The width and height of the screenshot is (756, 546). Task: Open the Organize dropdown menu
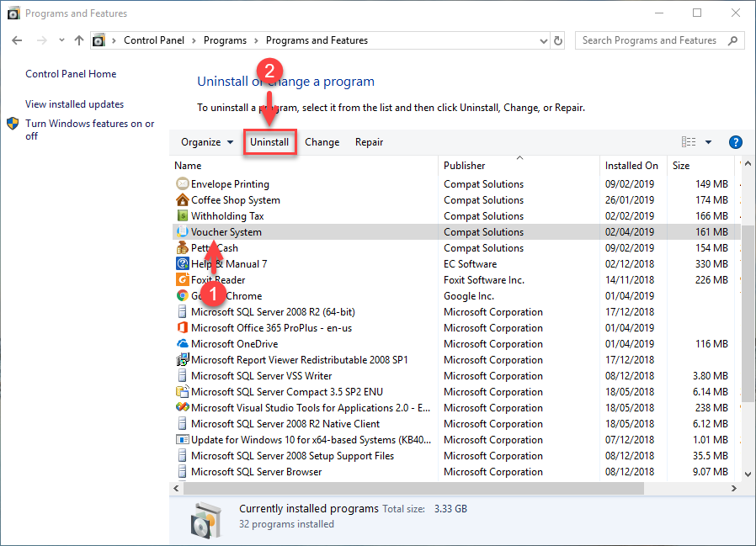point(207,142)
